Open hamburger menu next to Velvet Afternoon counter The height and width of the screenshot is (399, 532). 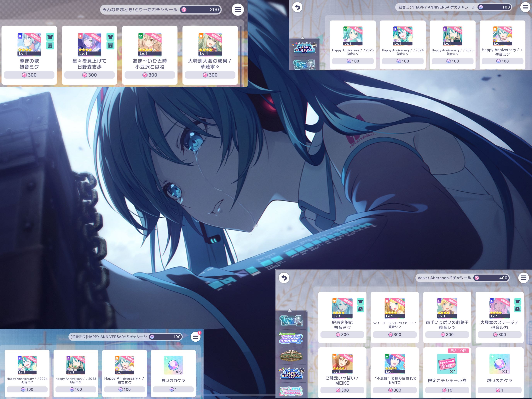click(x=523, y=278)
